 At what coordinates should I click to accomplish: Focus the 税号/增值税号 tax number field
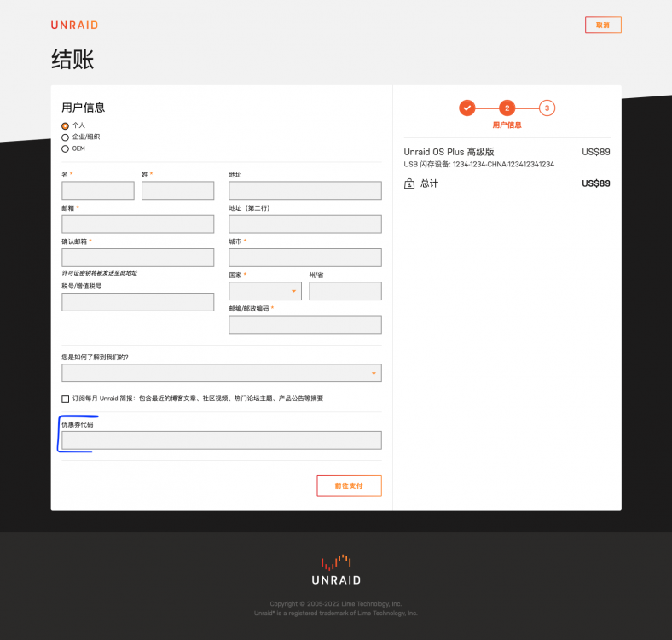tap(137, 302)
